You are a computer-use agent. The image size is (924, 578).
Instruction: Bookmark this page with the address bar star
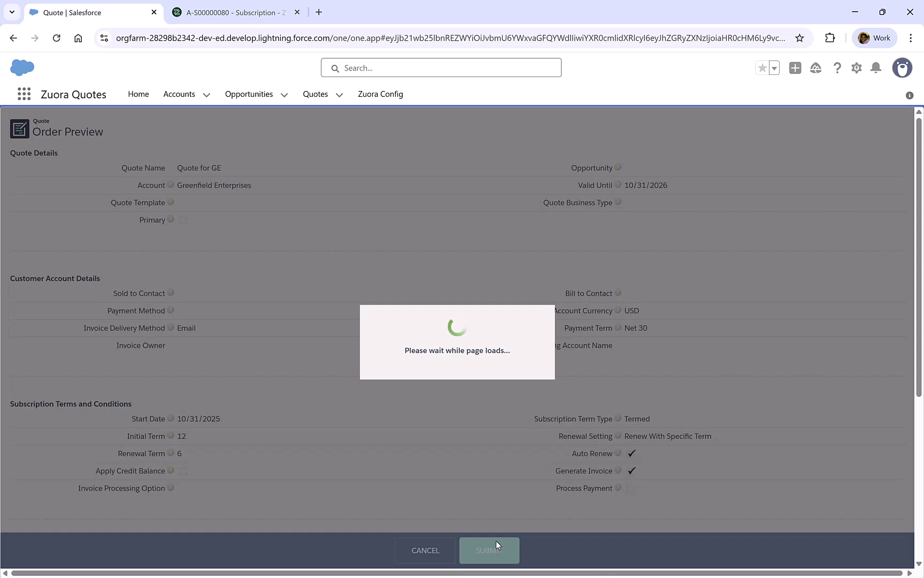pyautogui.click(x=800, y=38)
